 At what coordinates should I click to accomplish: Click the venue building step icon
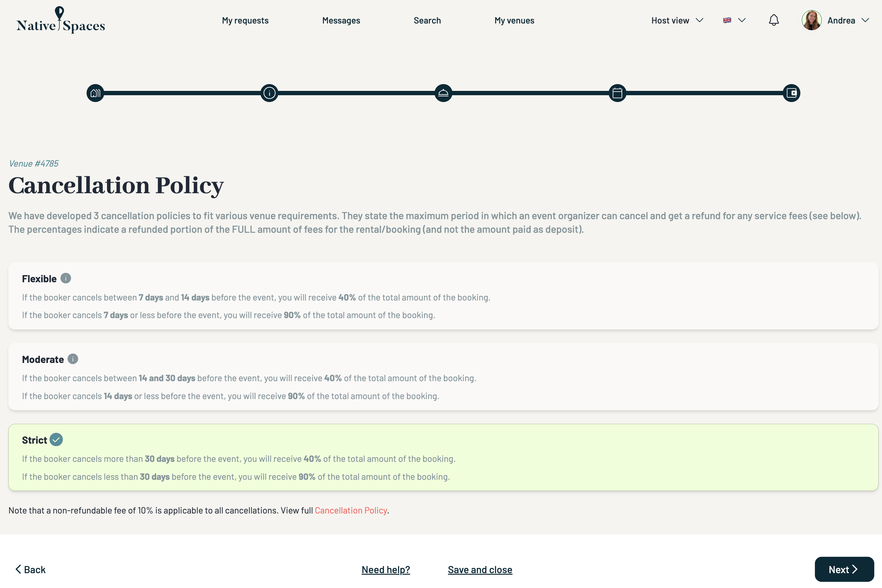(95, 93)
